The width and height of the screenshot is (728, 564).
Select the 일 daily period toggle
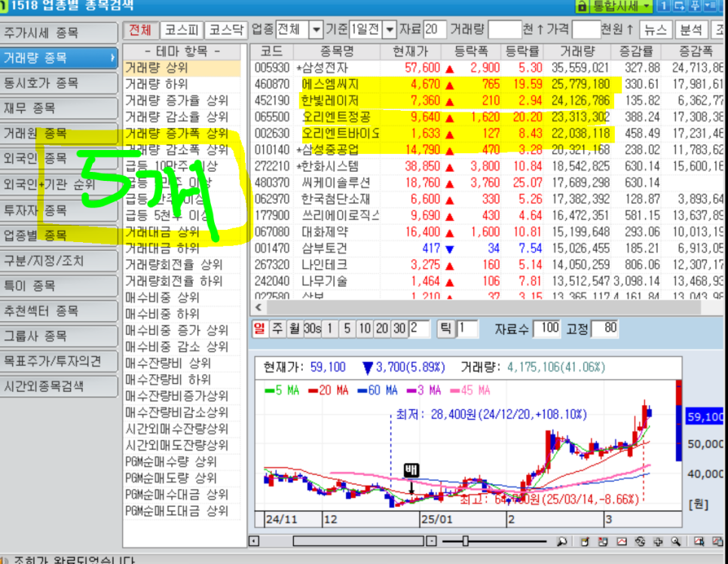point(259,329)
